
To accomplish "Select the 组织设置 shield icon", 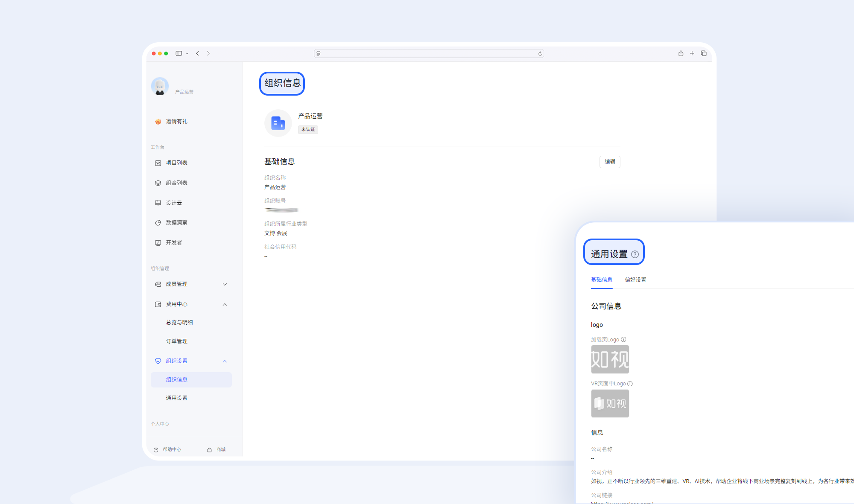I will coord(158,361).
